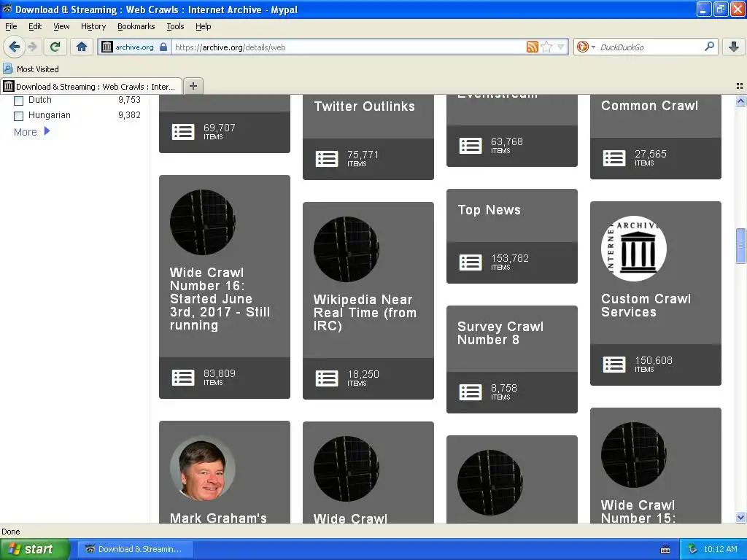Open Custom Crawl Services collection title
Image resolution: width=747 pixels, height=560 pixels.
pyautogui.click(x=646, y=306)
